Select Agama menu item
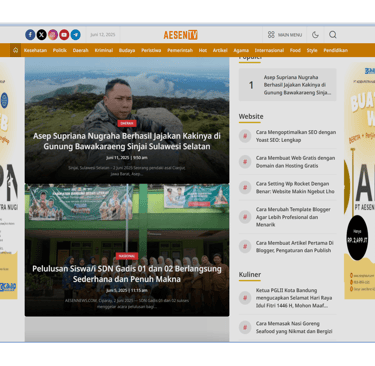 [241, 50]
